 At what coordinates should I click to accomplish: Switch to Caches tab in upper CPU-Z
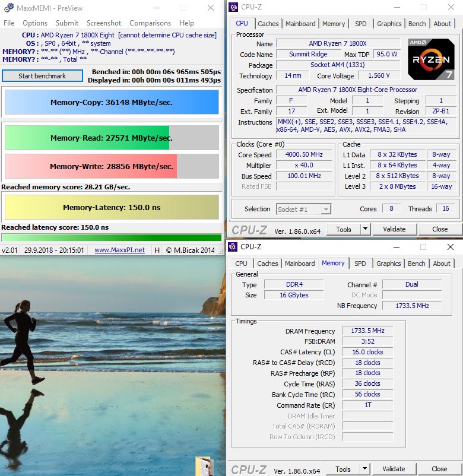268,24
